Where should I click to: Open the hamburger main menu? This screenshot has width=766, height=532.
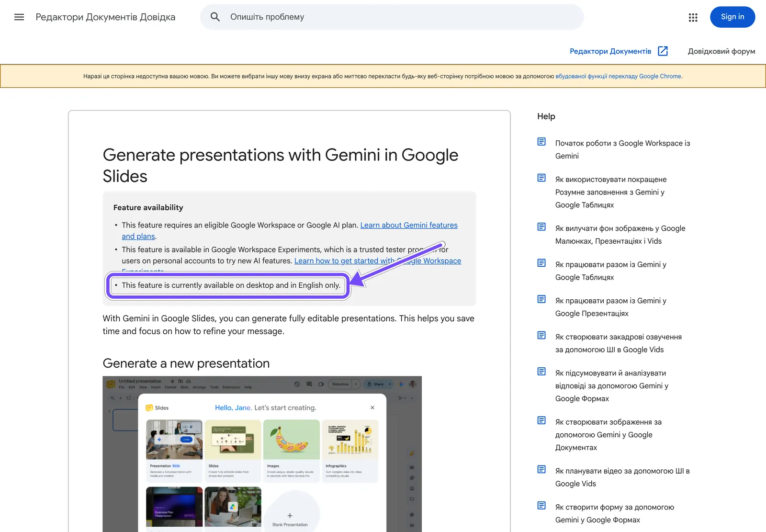click(19, 17)
